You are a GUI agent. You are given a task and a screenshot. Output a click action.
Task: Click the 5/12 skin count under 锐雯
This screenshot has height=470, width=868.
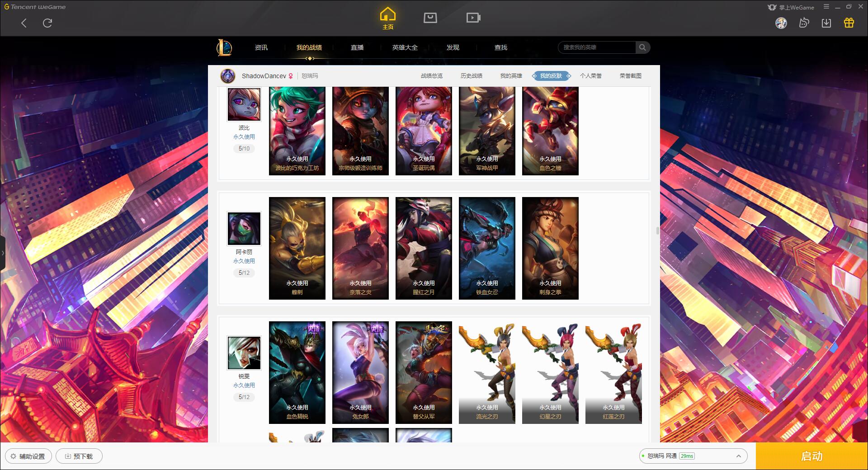pyautogui.click(x=244, y=397)
